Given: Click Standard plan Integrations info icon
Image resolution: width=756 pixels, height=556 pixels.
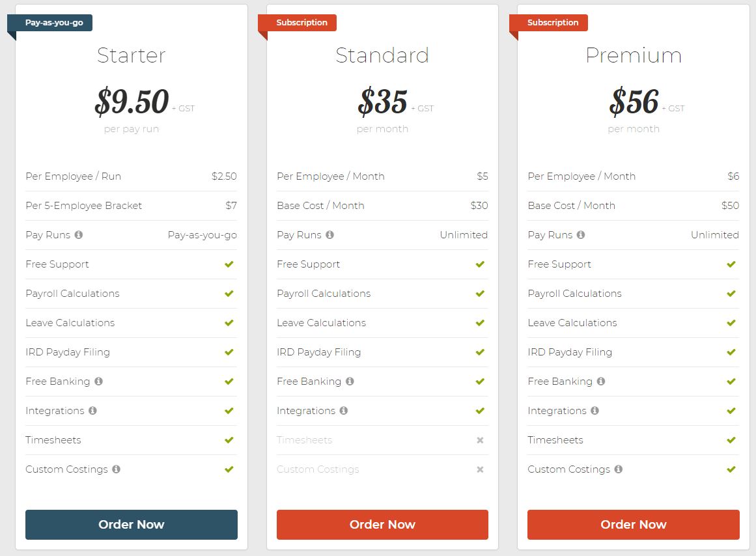Looking at the screenshot, I should pyautogui.click(x=344, y=411).
